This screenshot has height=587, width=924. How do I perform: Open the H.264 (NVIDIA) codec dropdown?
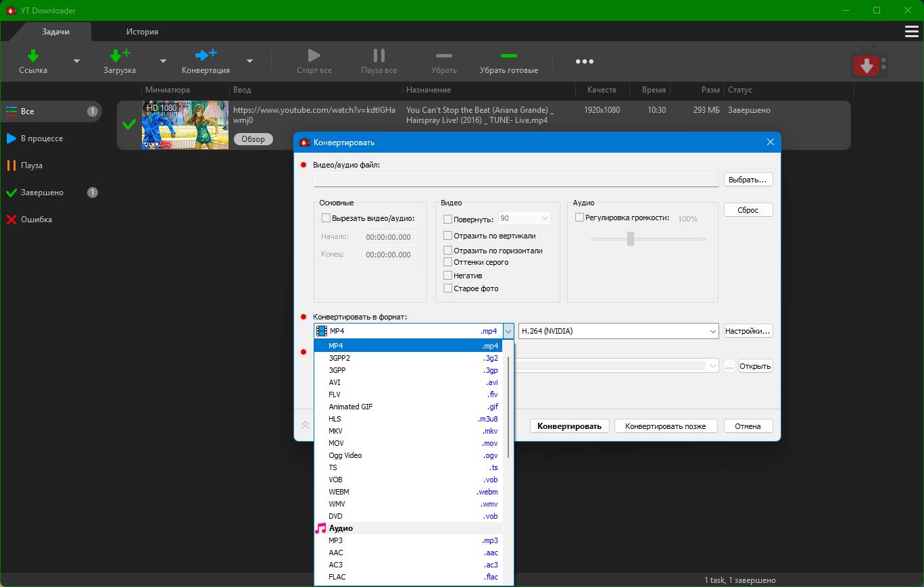pyautogui.click(x=618, y=331)
